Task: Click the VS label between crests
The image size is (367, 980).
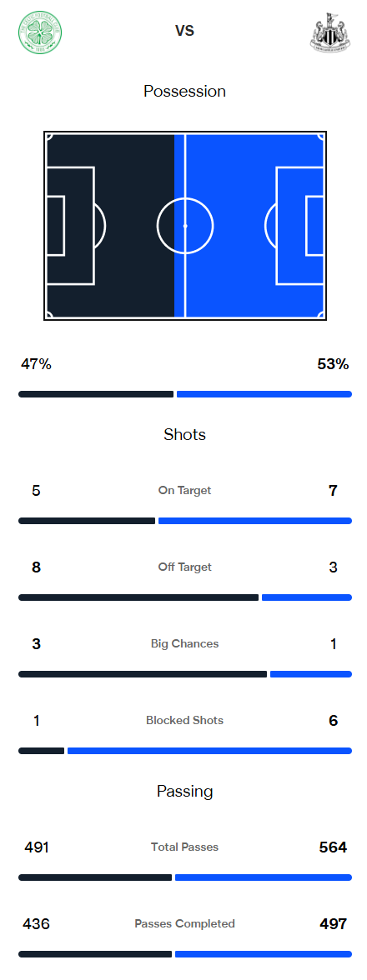Action: click(184, 31)
